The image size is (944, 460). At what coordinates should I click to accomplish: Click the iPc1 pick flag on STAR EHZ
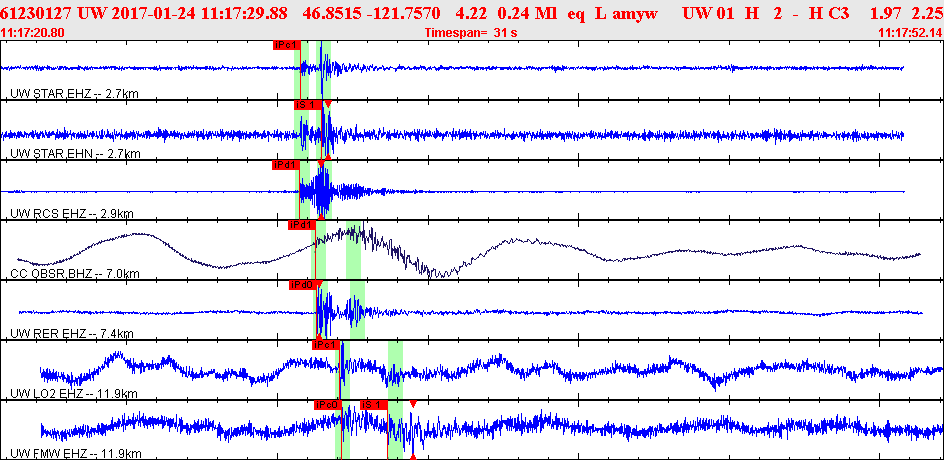tap(286, 45)
